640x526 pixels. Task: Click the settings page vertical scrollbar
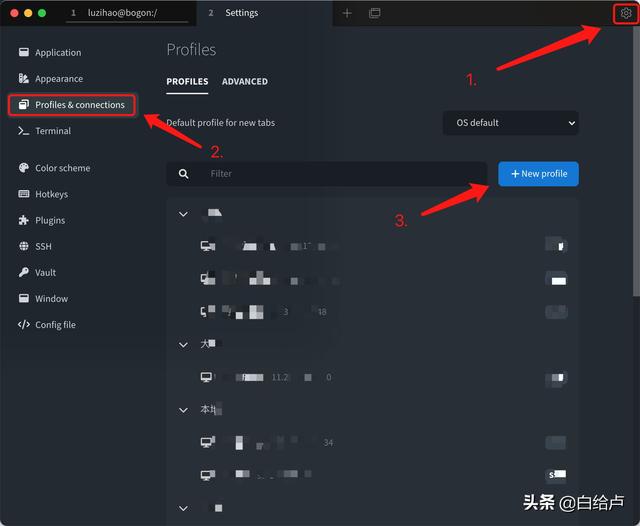pyautogui.click(x=636, y=161)
